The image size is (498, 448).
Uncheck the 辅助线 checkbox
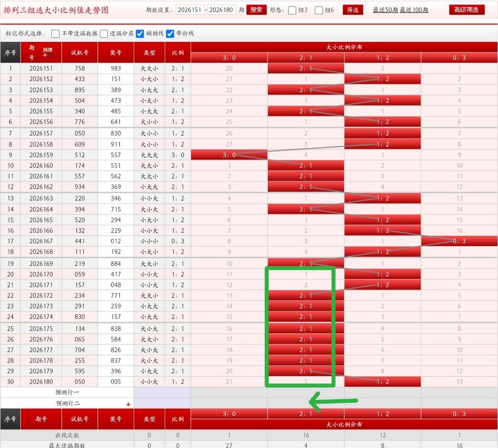[140, 34]
